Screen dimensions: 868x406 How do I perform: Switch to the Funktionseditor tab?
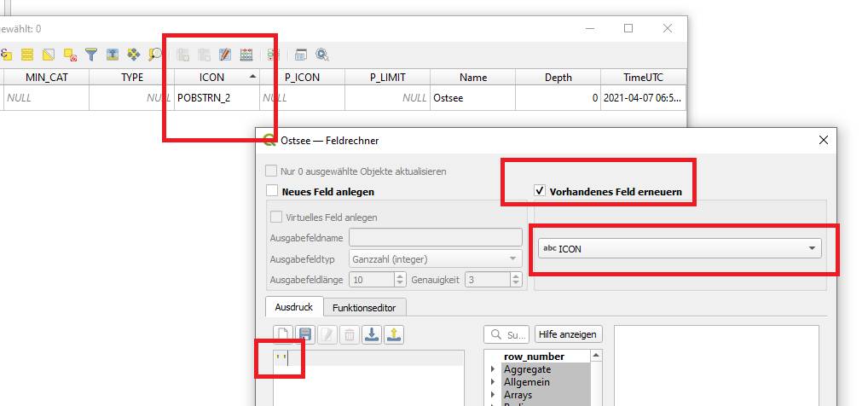point(364,307)
